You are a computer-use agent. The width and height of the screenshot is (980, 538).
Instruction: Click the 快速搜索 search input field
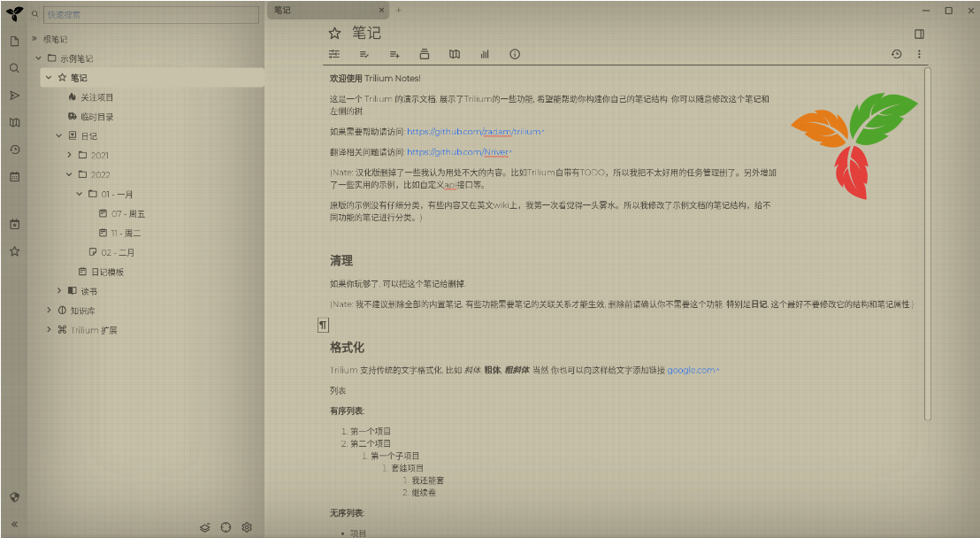pos(150,15)
